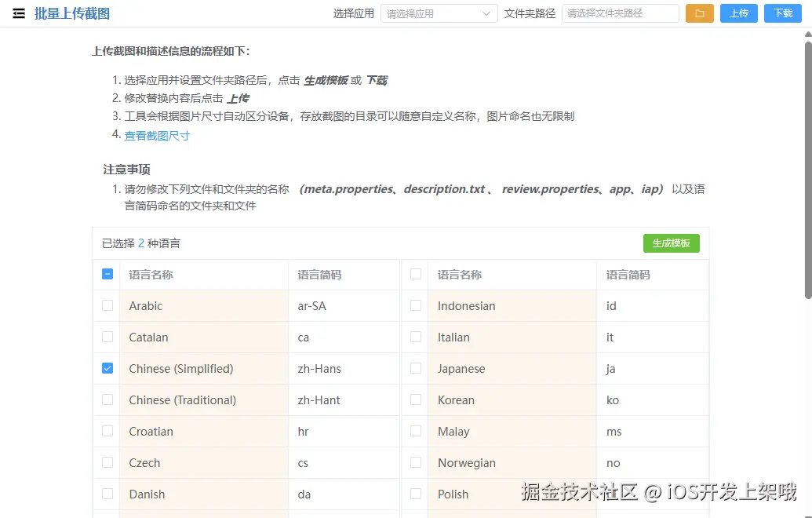Click inside the folder path input field
This screenshot has width=812, height=518.
pos(620,13)
